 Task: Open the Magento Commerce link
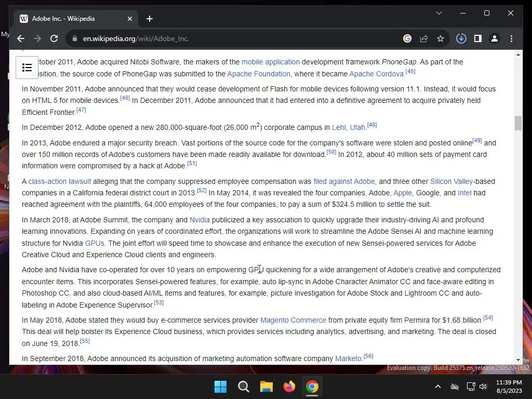pyautogui.click(x=293, y=320)
